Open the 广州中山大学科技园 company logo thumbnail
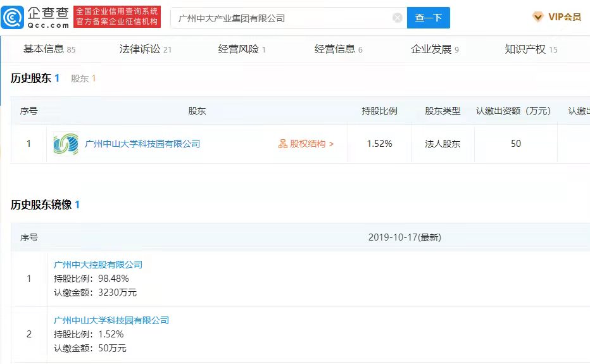 point(66,144)
